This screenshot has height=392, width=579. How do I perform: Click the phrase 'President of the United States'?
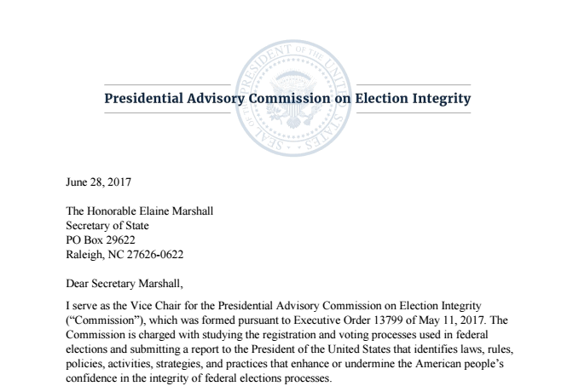click(x=327, y=349)
